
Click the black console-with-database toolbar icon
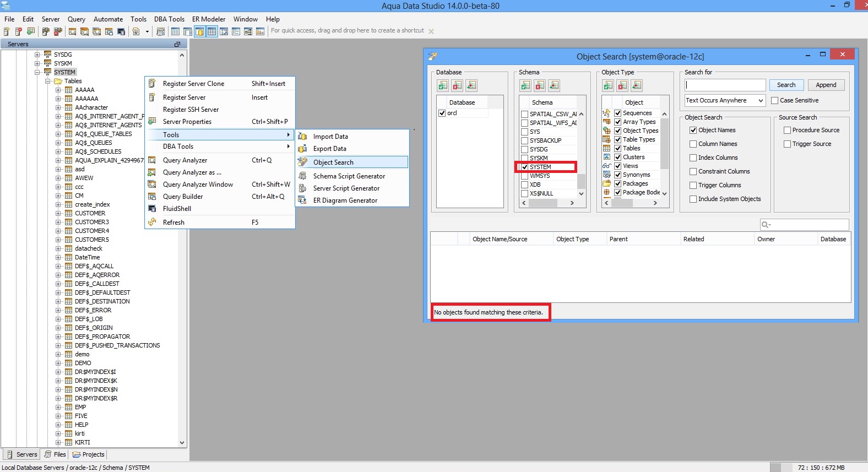(x=121, y=31)
